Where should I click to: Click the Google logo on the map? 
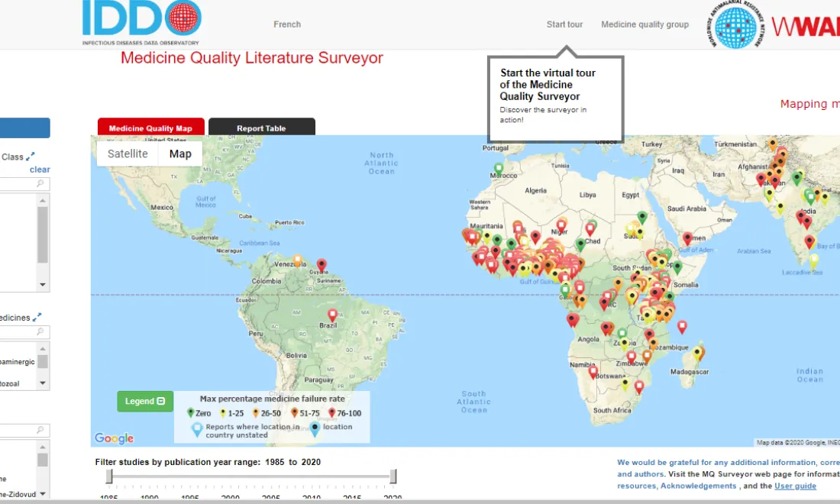point(114,438)
